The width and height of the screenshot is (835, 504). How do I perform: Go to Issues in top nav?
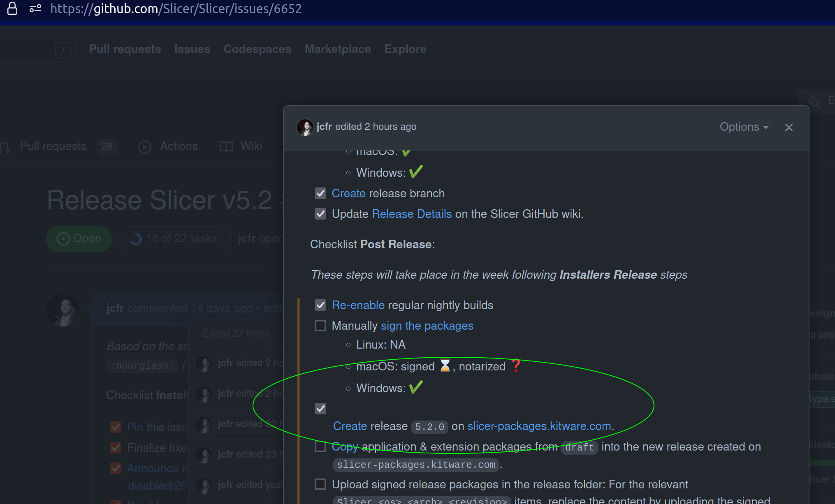pyautogui.click(x=192, y=49)
